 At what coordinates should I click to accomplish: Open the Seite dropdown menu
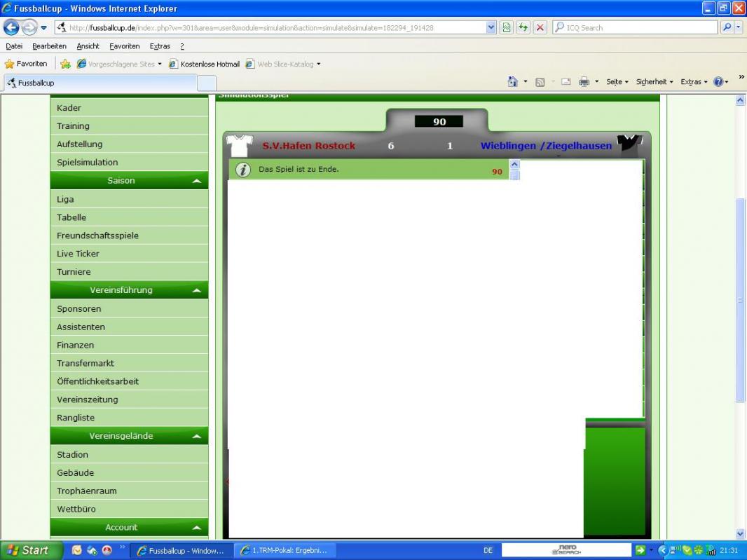click(x=617, y=82)
